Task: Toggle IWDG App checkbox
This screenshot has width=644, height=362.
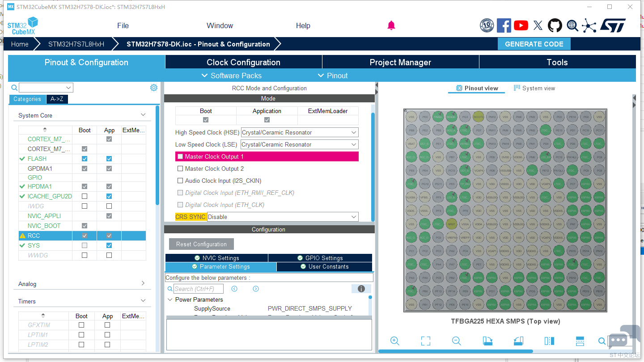Action: pos(109,206)
